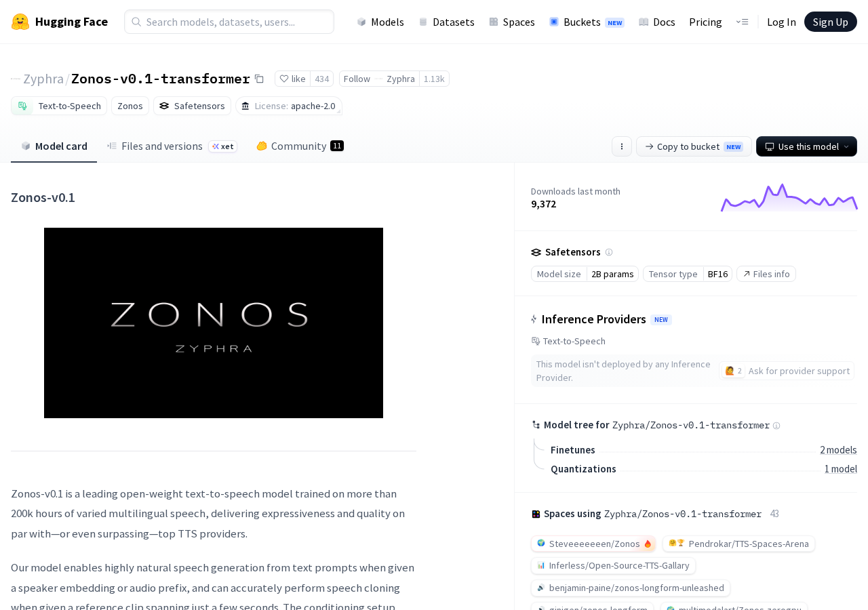Click the follower count 1.13k
The height and width of the screenshot is (610, 868).
click(434, 79)
